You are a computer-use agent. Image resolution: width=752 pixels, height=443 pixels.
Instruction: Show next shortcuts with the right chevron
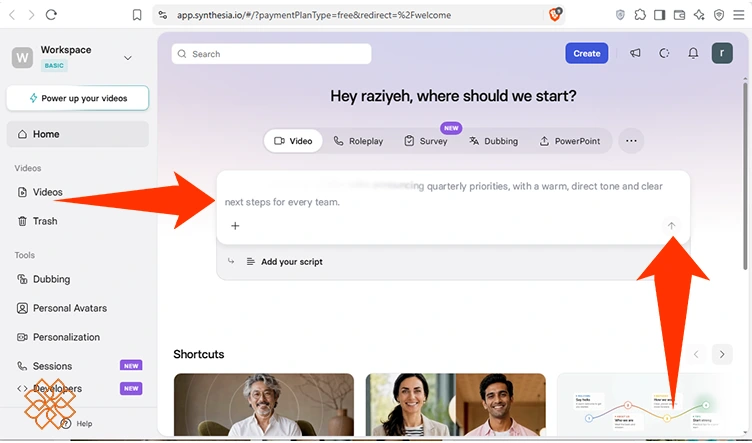(722, 354)
